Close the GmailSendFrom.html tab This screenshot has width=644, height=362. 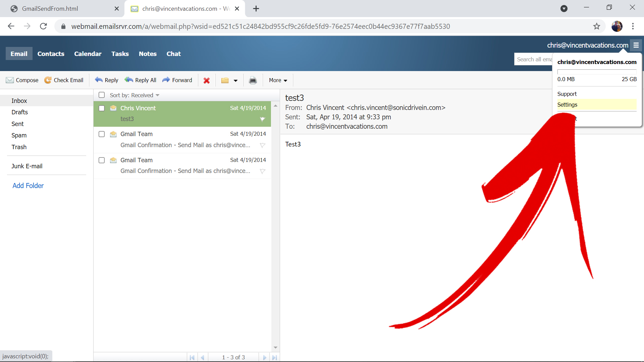(117, 9)
